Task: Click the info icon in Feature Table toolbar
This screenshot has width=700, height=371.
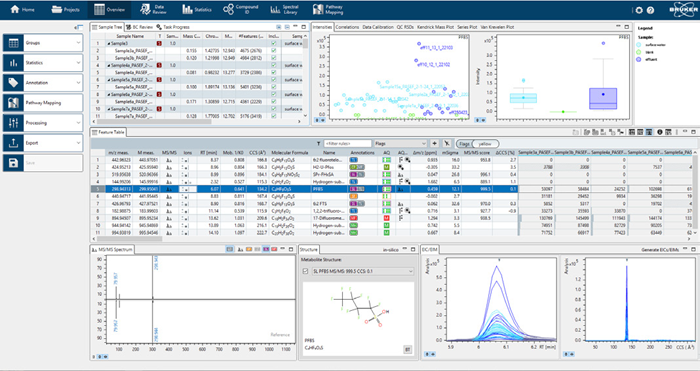Action: [x=660, y=132]
